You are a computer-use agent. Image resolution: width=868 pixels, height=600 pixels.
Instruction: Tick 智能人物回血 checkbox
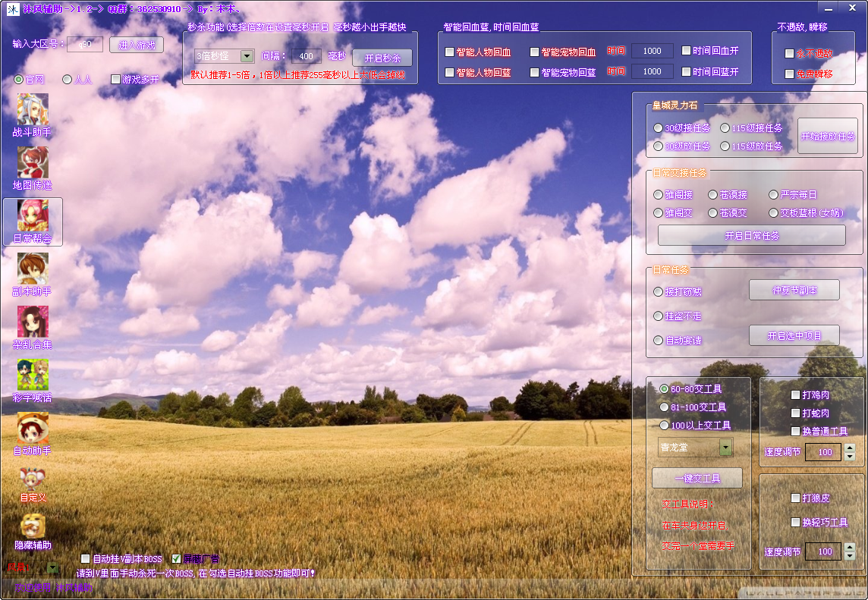[x=449, y=52]
